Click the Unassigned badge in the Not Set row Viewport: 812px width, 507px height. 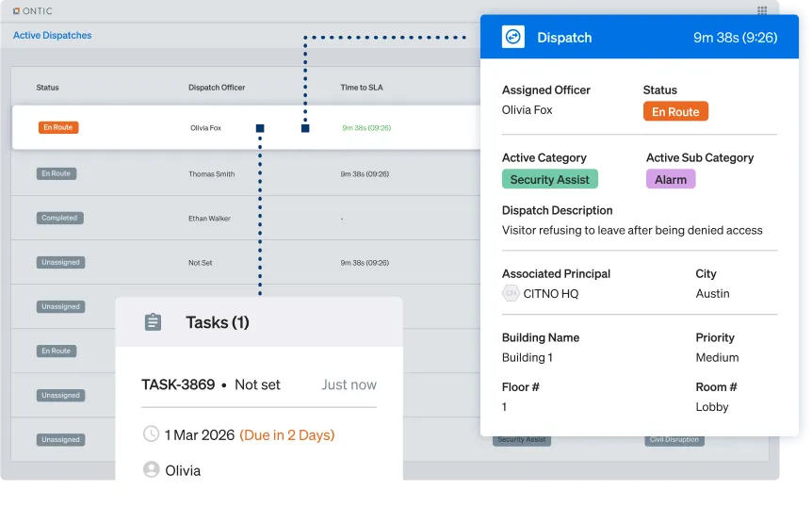(60, 263)
